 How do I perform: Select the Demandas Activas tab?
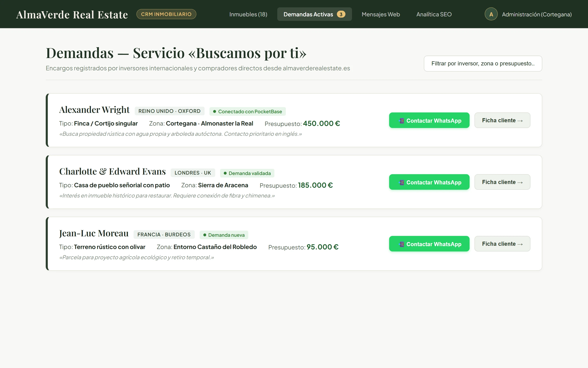314,14
